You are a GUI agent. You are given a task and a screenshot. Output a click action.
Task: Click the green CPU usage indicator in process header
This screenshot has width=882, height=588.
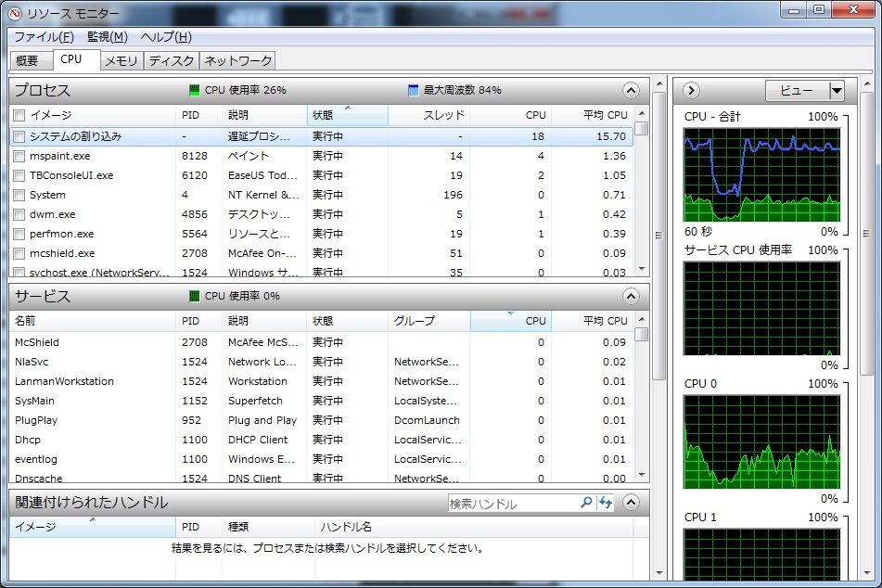point(194,90)
